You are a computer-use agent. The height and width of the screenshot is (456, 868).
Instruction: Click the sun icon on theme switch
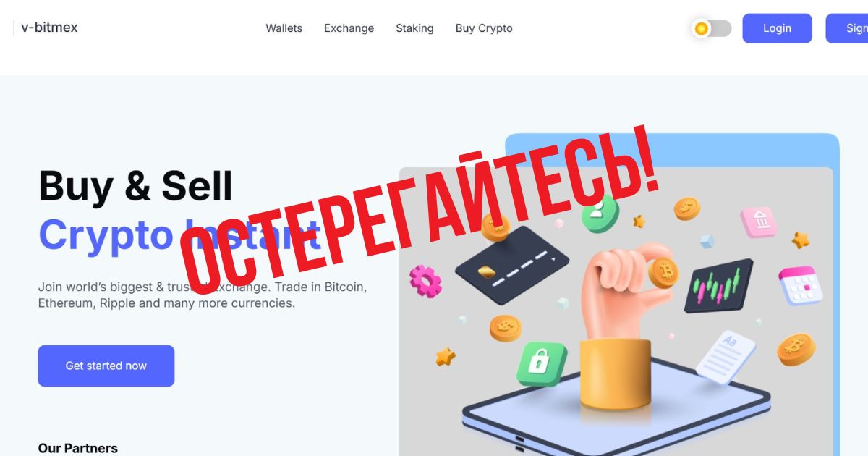(x=701, y=28)
